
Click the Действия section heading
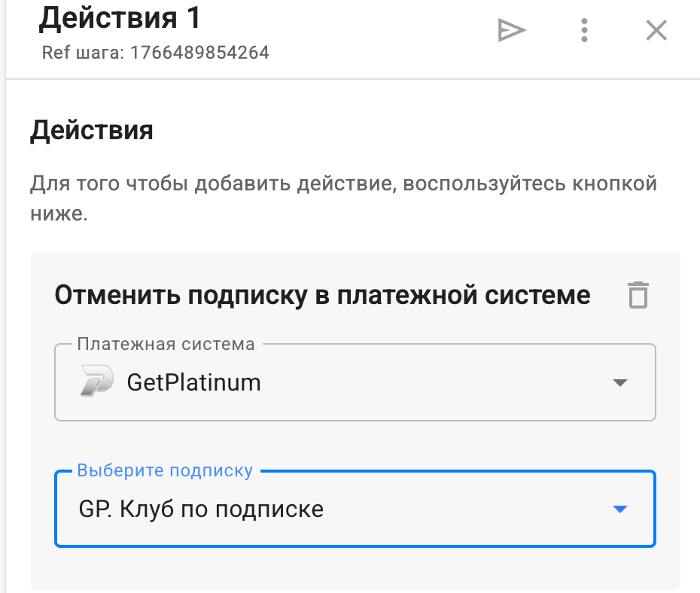92,131
